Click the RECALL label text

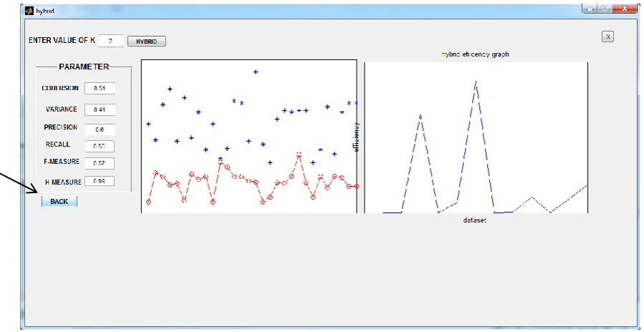tap(58, 145)
